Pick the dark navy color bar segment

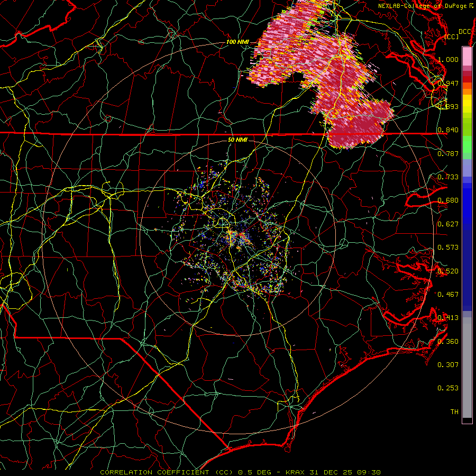click(x=467, y=270)
